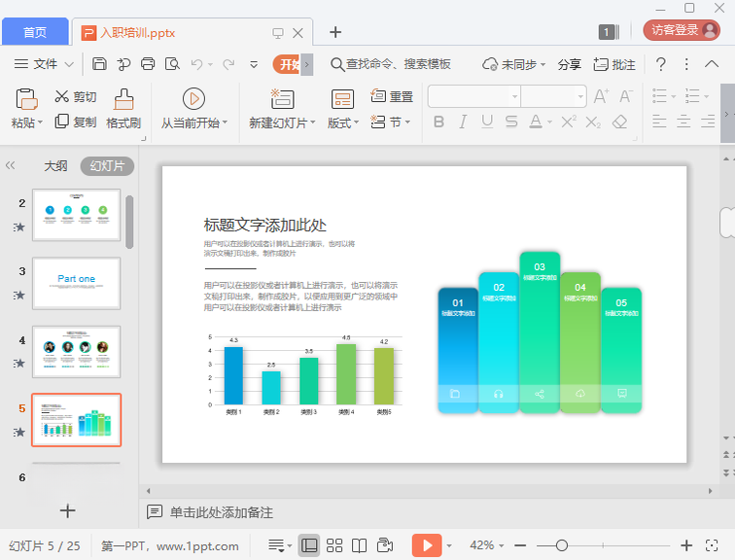Open the 批注 comment tool
735x560 pixels.
point(614,64)
